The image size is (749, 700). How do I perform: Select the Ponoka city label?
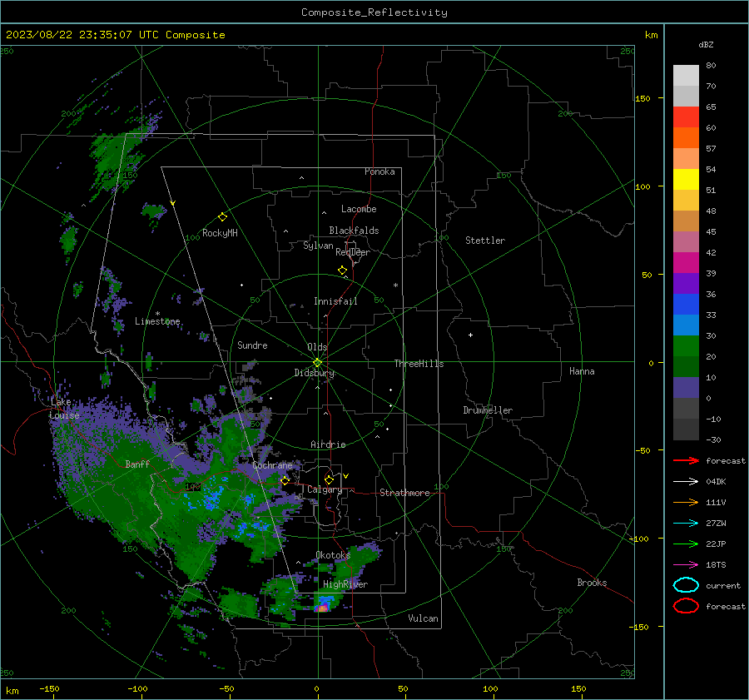click(x=379, y=171)
